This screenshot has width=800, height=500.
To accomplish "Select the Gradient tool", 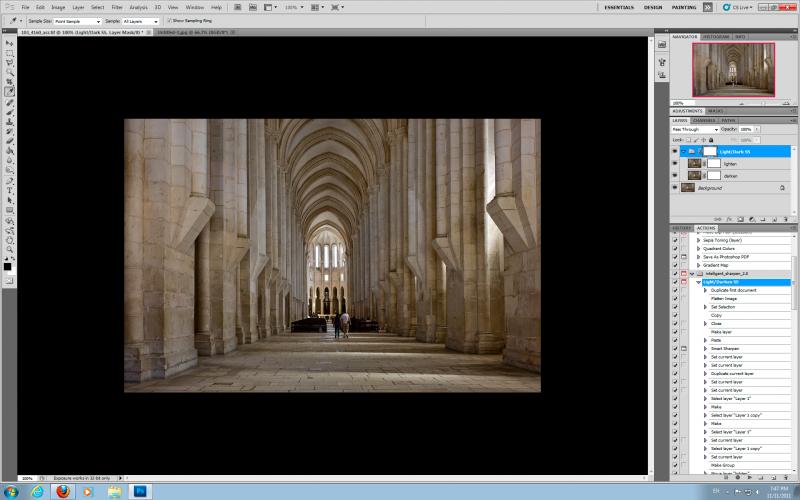I will tap(9, 151).
